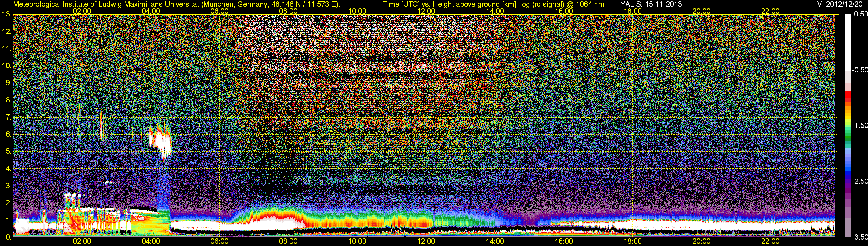Click the 11 km height axis label
Viewport: 868px width, 246px height.
pyautogui.click(x=6, y=49)
